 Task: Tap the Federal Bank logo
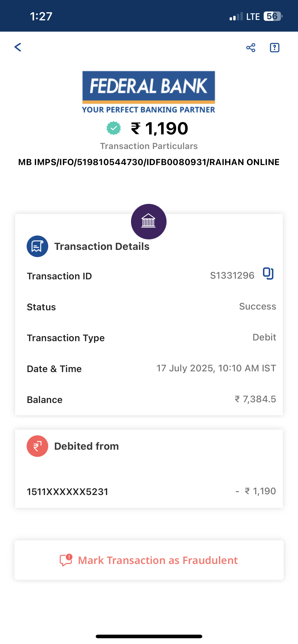click(149, 92)
